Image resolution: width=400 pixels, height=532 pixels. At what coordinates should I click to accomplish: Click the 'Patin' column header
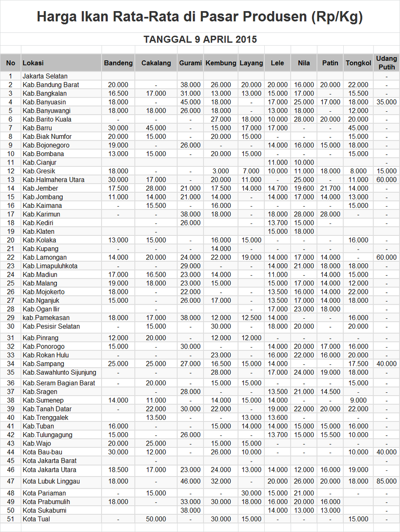330,63
